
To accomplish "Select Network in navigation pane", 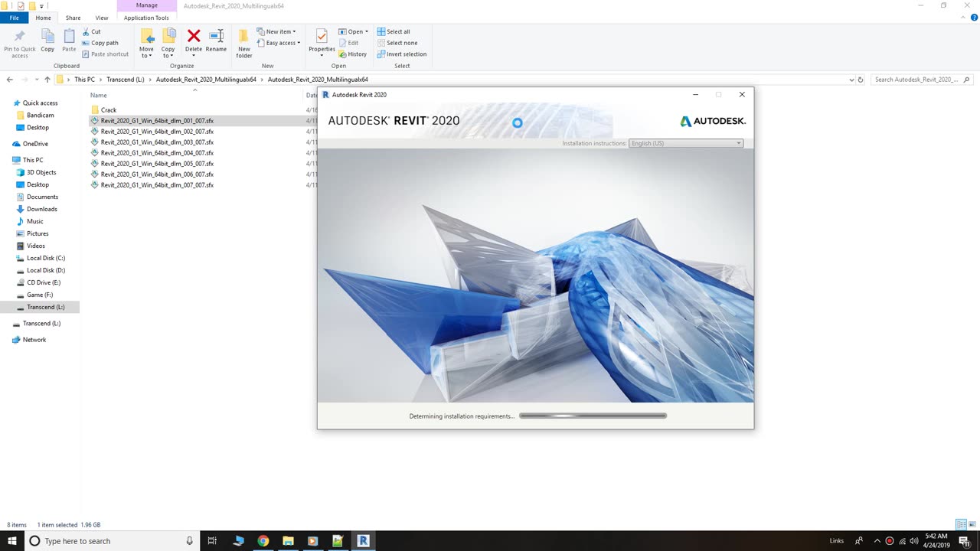I will click(34, 340).
